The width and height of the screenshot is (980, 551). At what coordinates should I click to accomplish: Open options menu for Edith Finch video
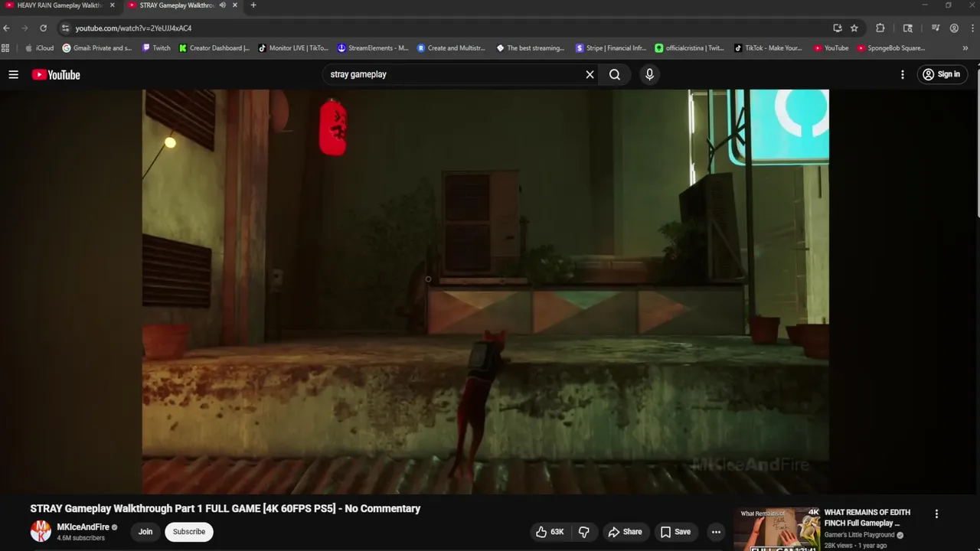click(x=936, y=514)
